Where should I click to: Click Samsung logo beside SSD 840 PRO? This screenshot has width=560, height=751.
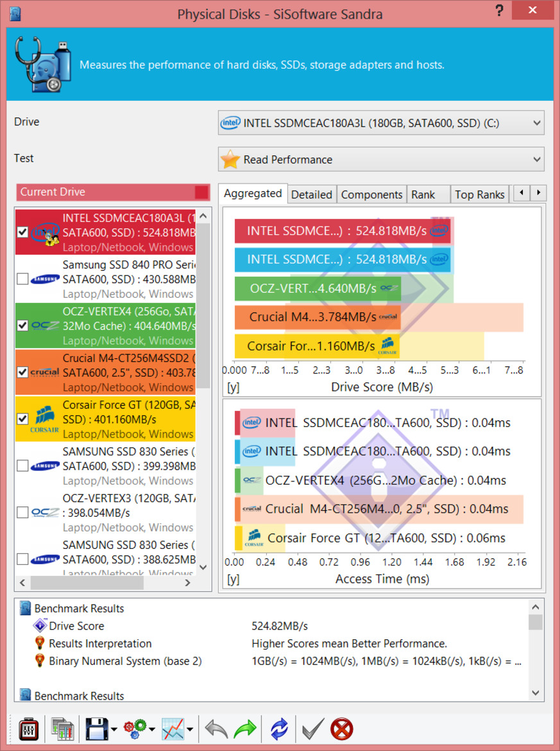[x=45, y=279]
